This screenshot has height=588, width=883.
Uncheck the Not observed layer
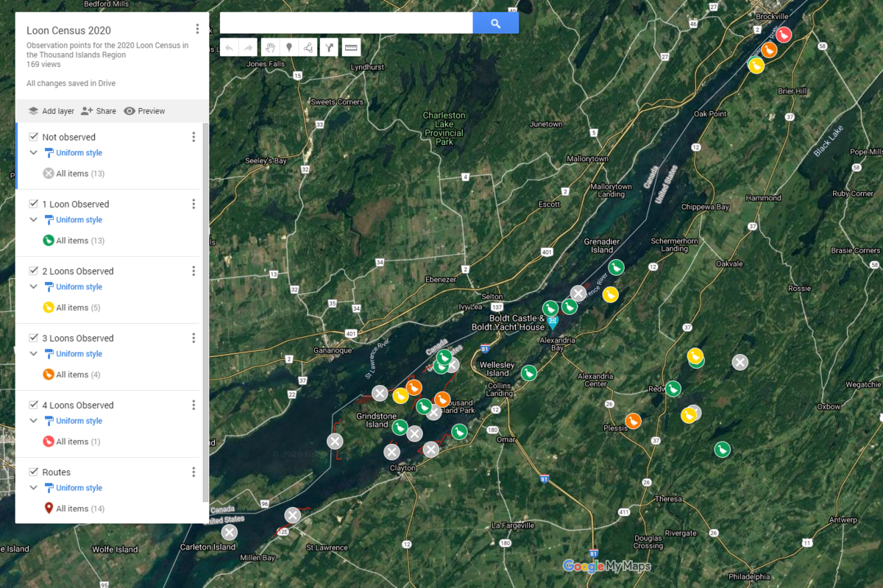coord(33,137)
